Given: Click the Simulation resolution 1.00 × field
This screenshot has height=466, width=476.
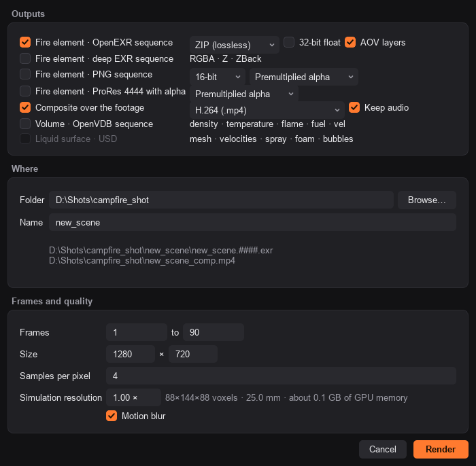Looking at the screenshot, I should tap(133, 398).
